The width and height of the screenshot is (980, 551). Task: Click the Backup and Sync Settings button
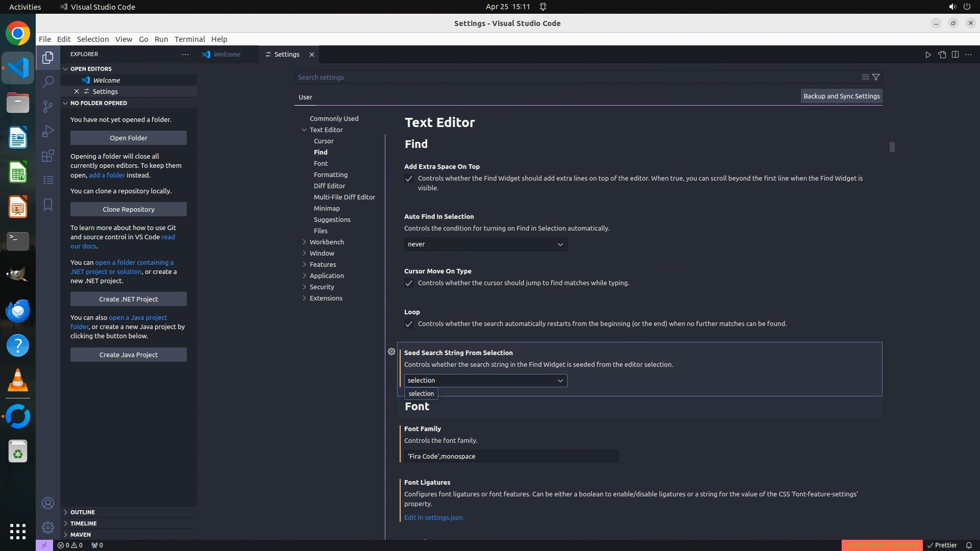pos(841,96)
